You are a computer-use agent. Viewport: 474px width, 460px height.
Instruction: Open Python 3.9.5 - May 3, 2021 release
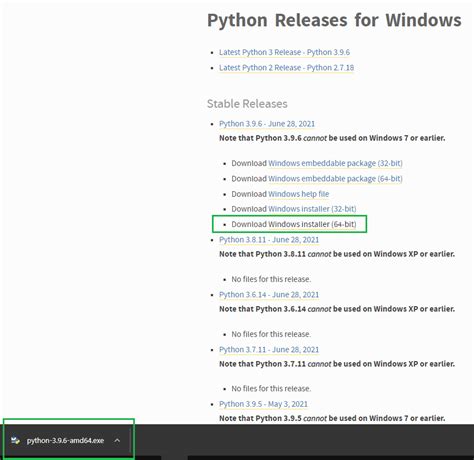pos(263,404)
